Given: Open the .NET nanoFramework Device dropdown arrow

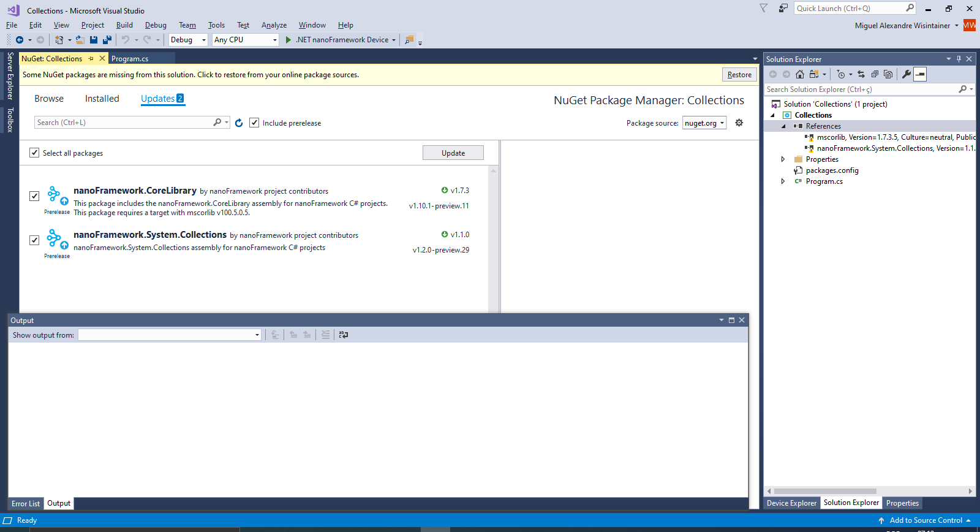Looking at the screenshot, I should point(394,40).
